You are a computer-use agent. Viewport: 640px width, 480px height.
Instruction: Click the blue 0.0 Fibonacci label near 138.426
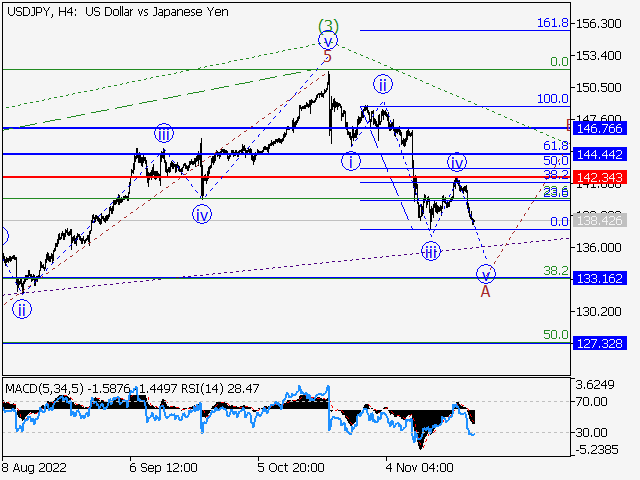[559, 222]
